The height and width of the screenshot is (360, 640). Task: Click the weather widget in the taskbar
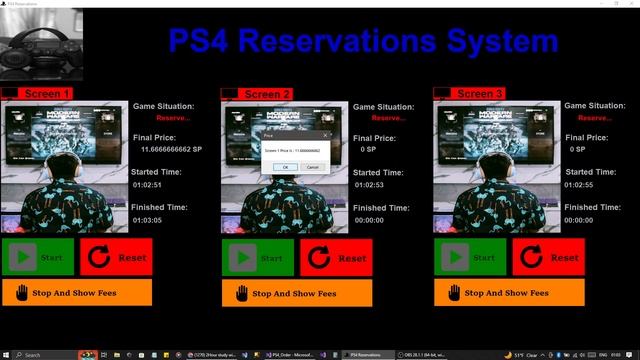tap(521, 355)
